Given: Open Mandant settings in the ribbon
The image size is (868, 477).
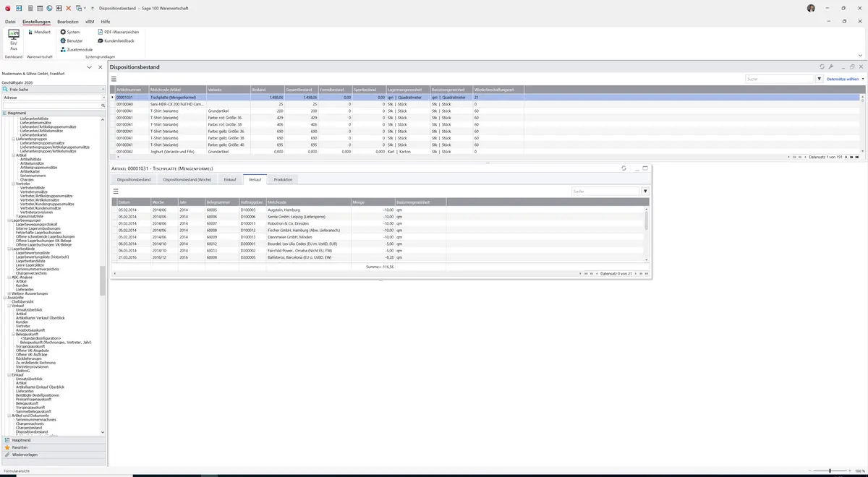Looking at the screenshot, I should [39, 32].
